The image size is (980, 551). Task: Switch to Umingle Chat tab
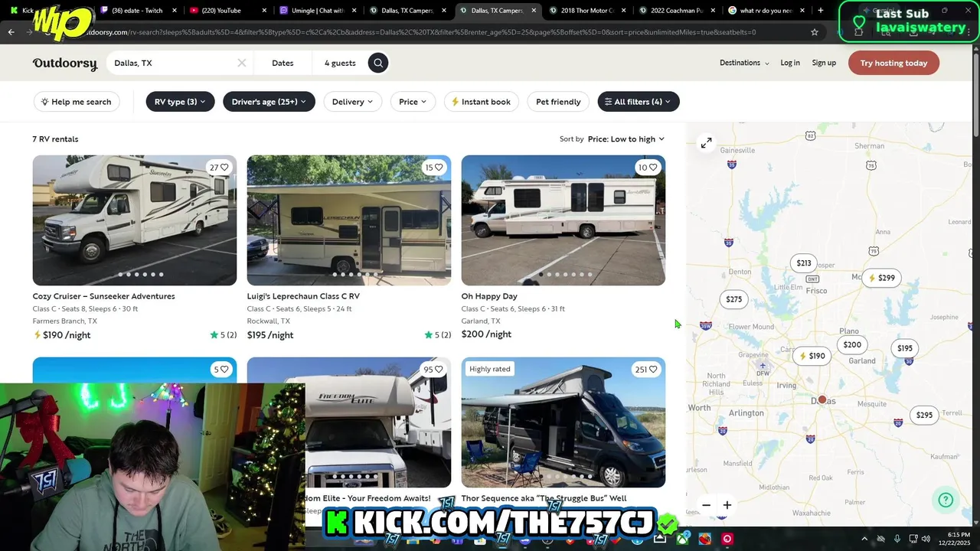[x=317, y=11]
